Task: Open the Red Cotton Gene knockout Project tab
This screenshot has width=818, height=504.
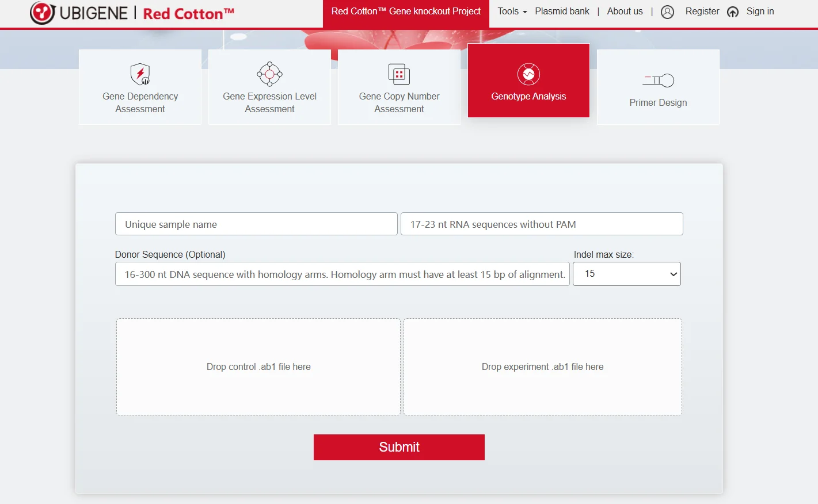Action: (x=406, y=12)
